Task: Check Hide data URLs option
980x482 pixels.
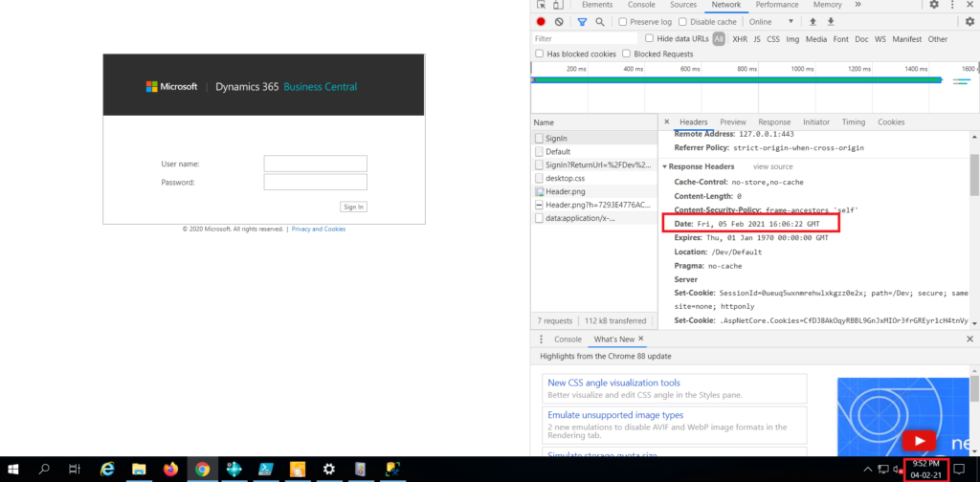Action: point(650,38)
